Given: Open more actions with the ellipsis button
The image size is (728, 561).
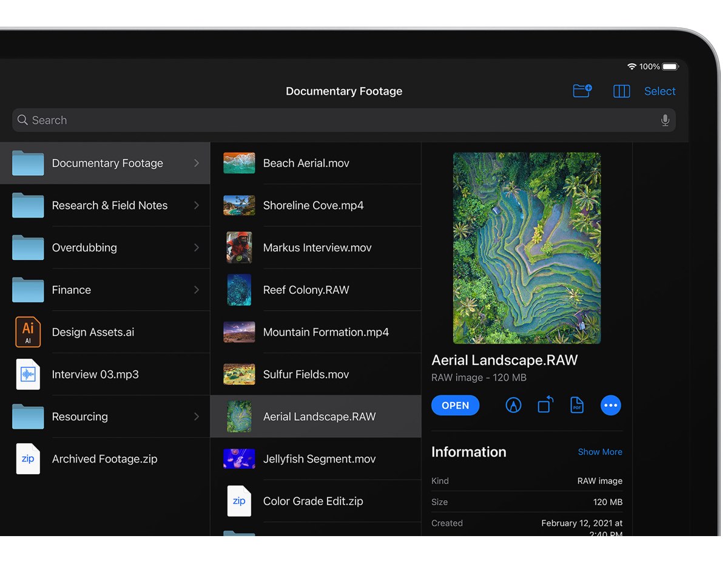Looking at the screenshot, I should tap(611, 406).
